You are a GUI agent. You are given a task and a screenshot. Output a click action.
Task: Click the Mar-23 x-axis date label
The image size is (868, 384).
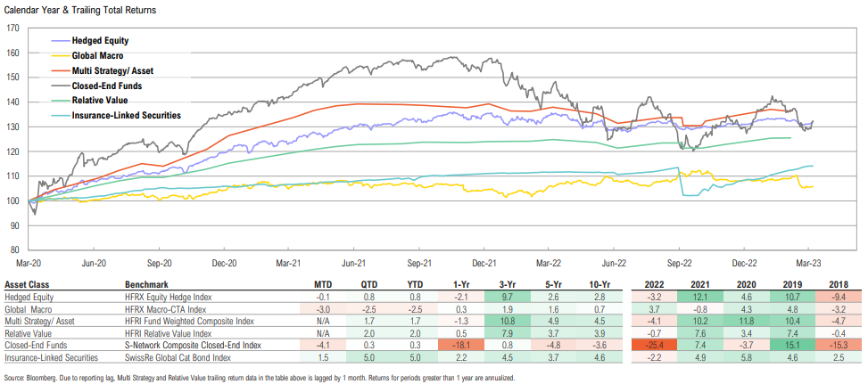click(808, 264)
